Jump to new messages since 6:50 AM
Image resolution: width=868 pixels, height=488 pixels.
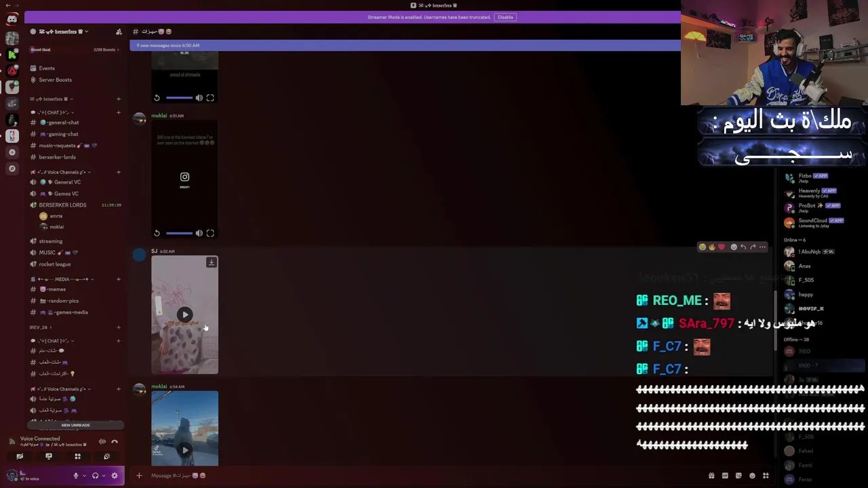(x=405, y=45)
